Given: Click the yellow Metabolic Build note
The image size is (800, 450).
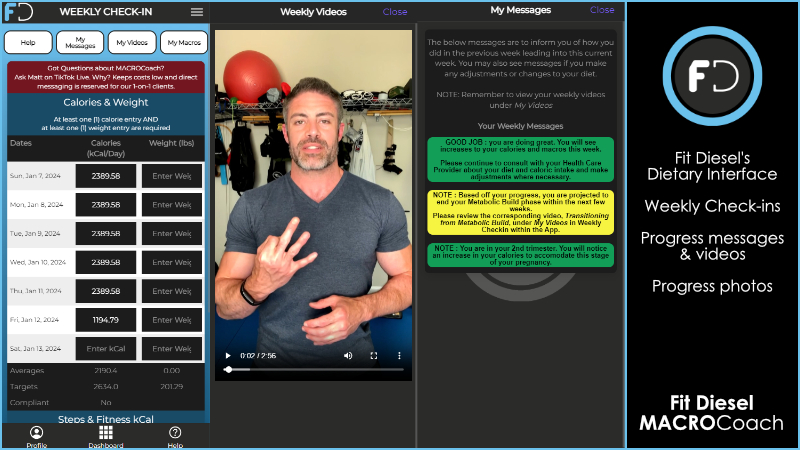Looking at the screenshot, I should tap(520, 212).
